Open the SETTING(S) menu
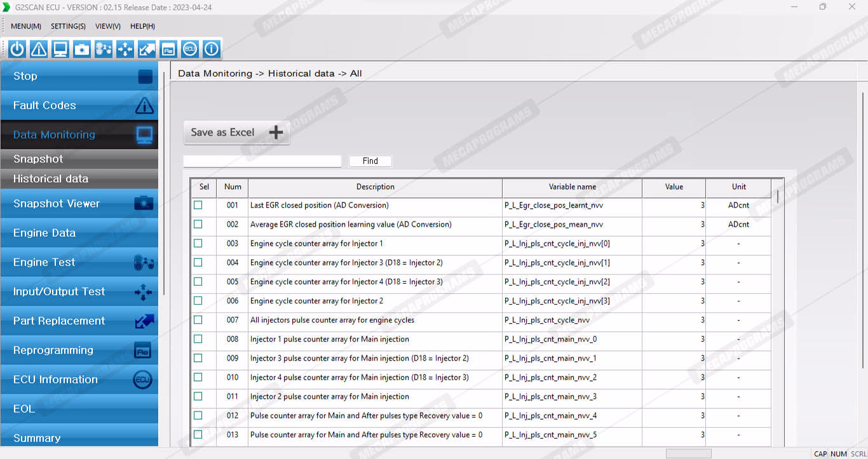868x459 pixels. point(68,26)
